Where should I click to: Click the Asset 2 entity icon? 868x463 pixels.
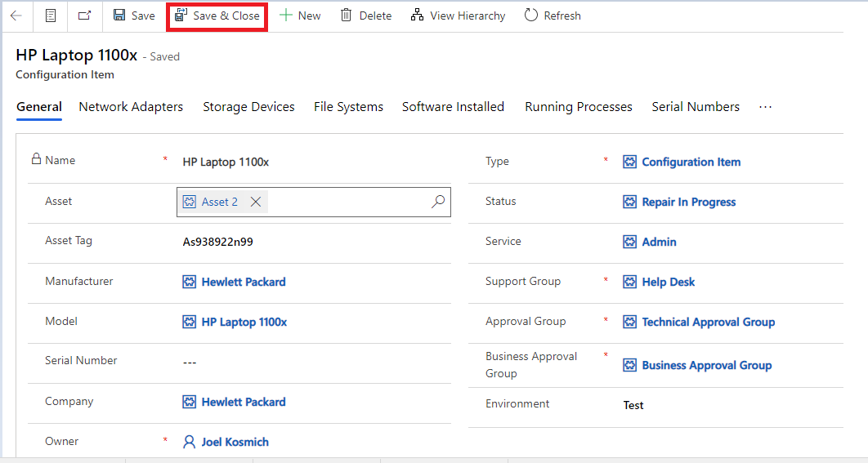coord(190,202)
